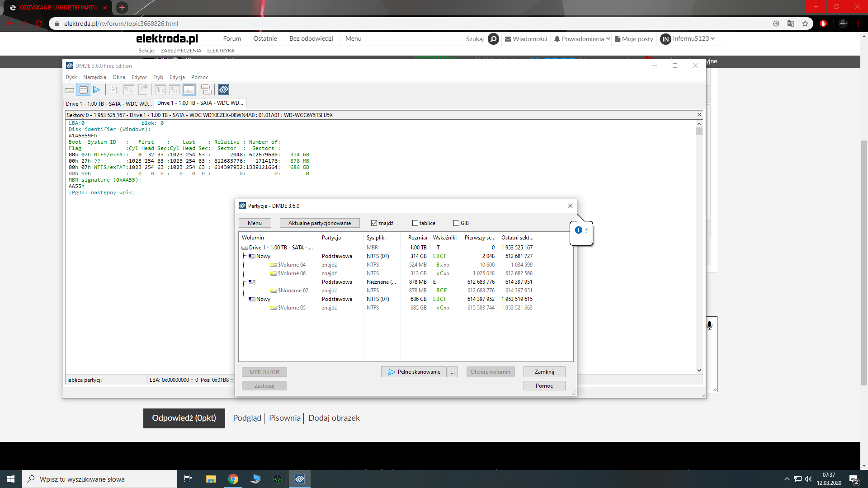868x488 pixels.
Task: Open the Windows Start menu
Action: coord(11,479)
